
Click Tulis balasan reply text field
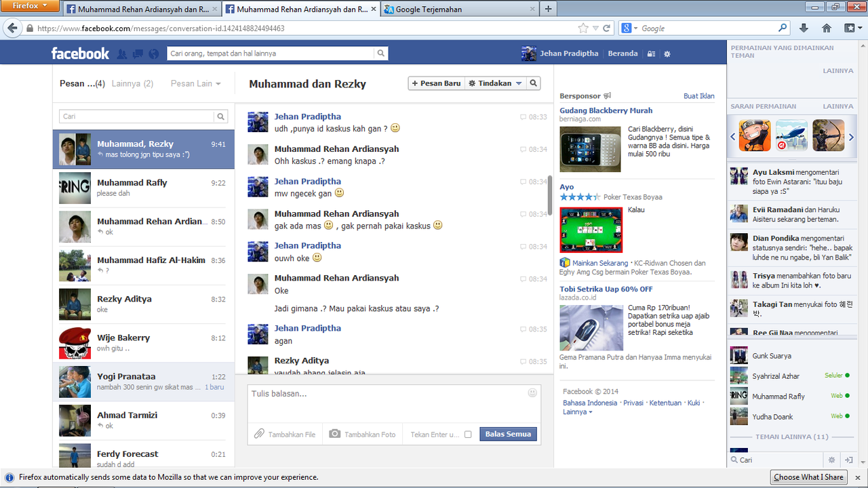coord(394,403)
